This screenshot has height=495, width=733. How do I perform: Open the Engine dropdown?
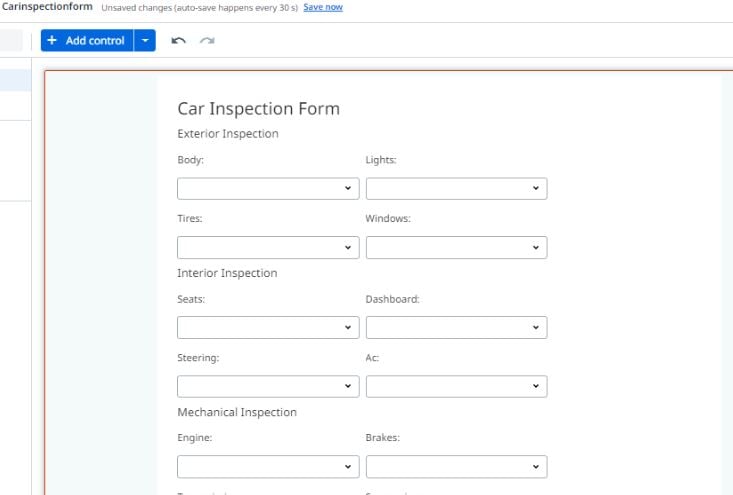[x=268, y=466]
